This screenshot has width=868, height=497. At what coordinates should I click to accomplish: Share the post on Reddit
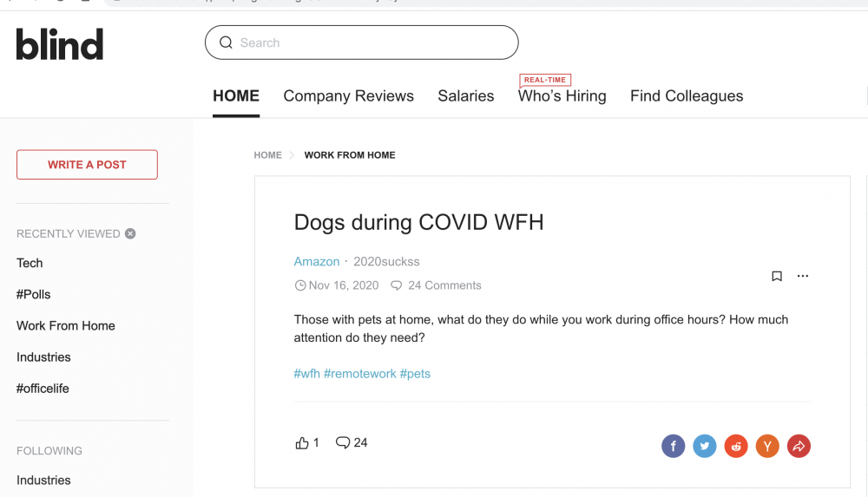tap(736, 446)
